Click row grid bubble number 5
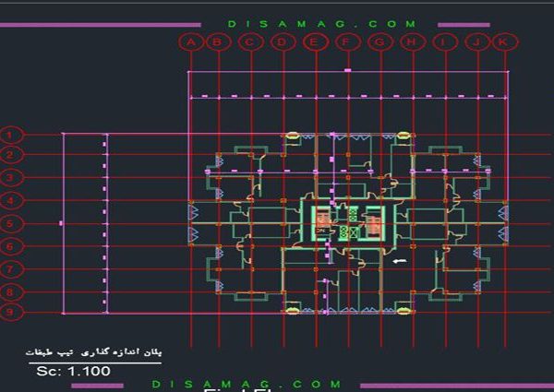 10,224
